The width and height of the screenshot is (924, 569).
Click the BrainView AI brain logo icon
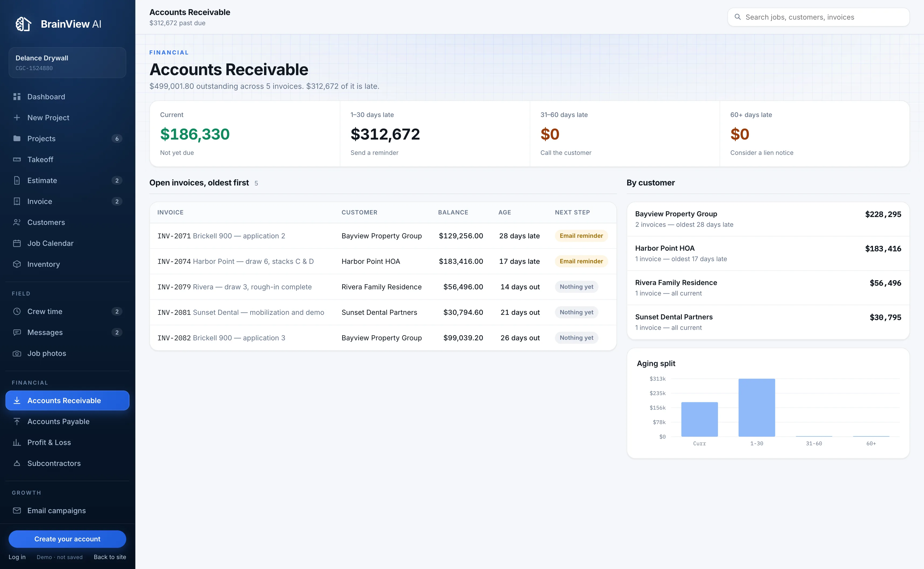click(x=23, y=24)
